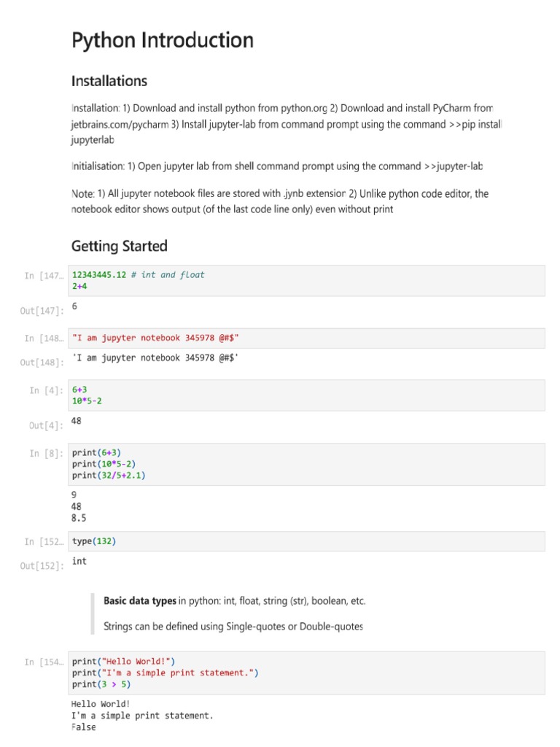560x747 pixels.
Task: Click the Installations section heading
Action: (x=109, y=81)
